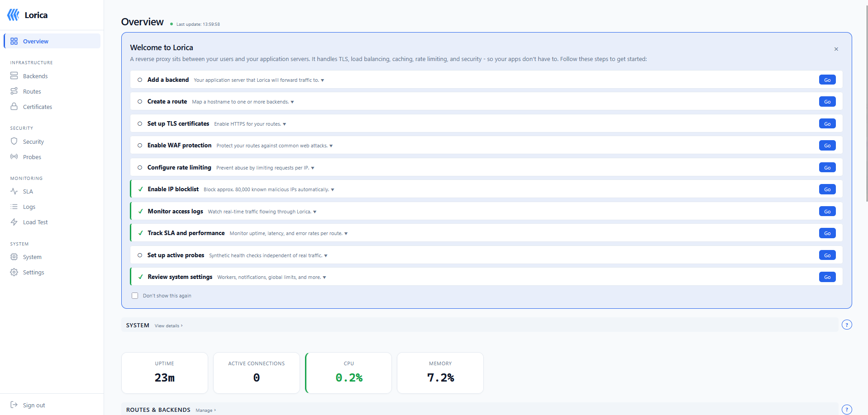
Task: Click the Probes radio-wave icon
Action: click(14, 157)
